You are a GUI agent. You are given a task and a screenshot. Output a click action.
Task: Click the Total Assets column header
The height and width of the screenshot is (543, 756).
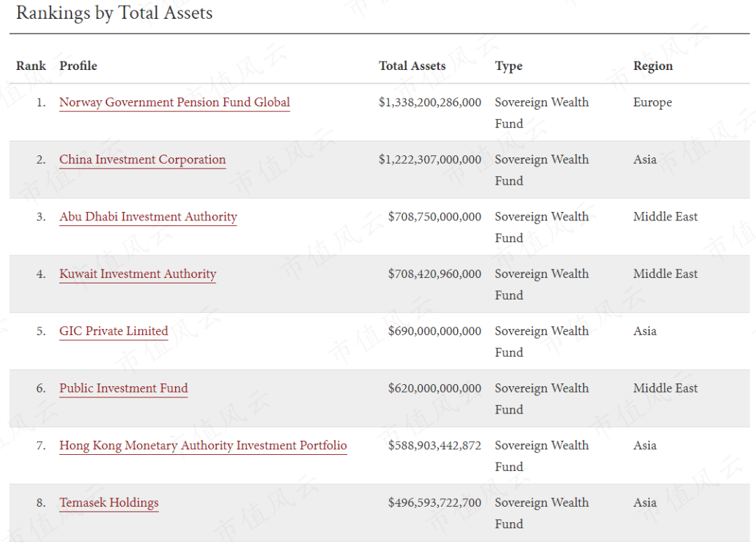[x=412, y=66]
